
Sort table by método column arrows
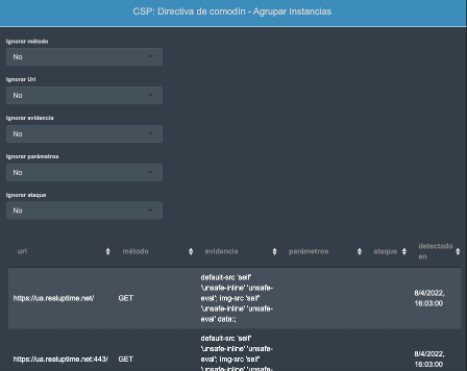[x=191, y=251]
